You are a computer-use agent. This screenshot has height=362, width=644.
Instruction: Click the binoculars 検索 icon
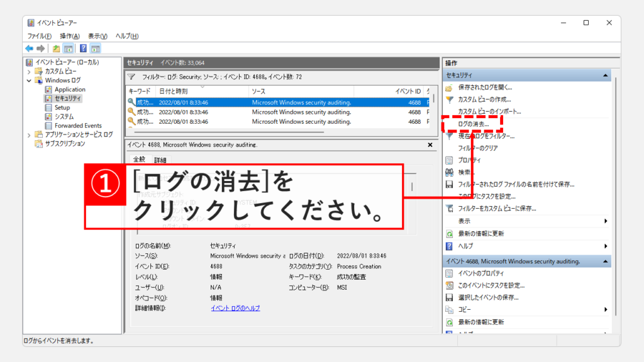click(x=449, y=172)
